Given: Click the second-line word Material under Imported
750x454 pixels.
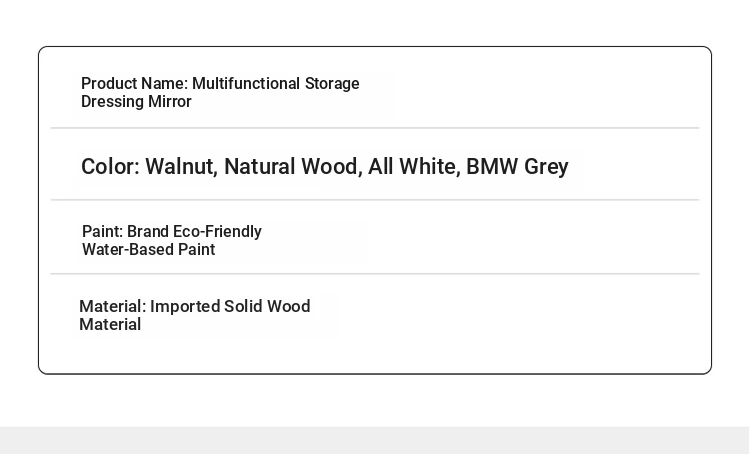Looking at the screenshot, I should [x=110, y=324].
